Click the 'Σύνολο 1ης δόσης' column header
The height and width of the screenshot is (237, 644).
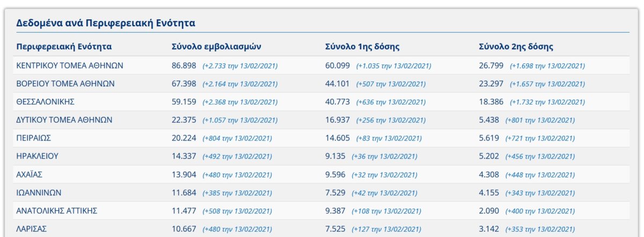(x=362, y=47)
